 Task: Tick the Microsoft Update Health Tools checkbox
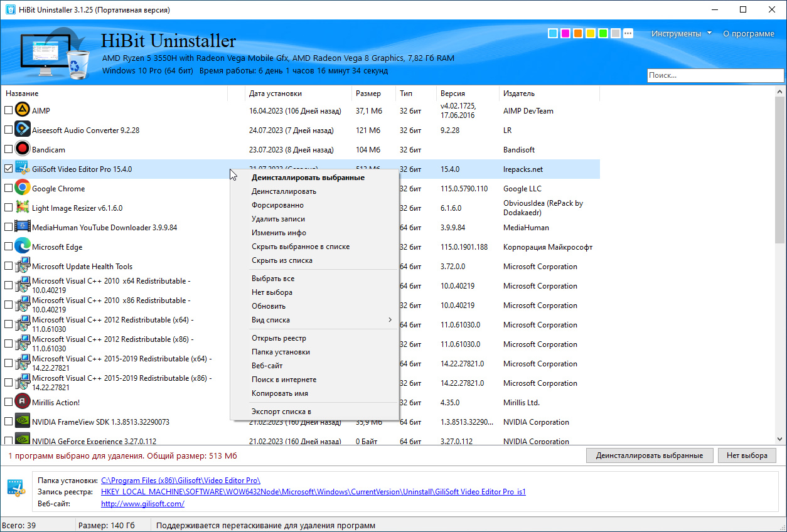coord(8,266)
